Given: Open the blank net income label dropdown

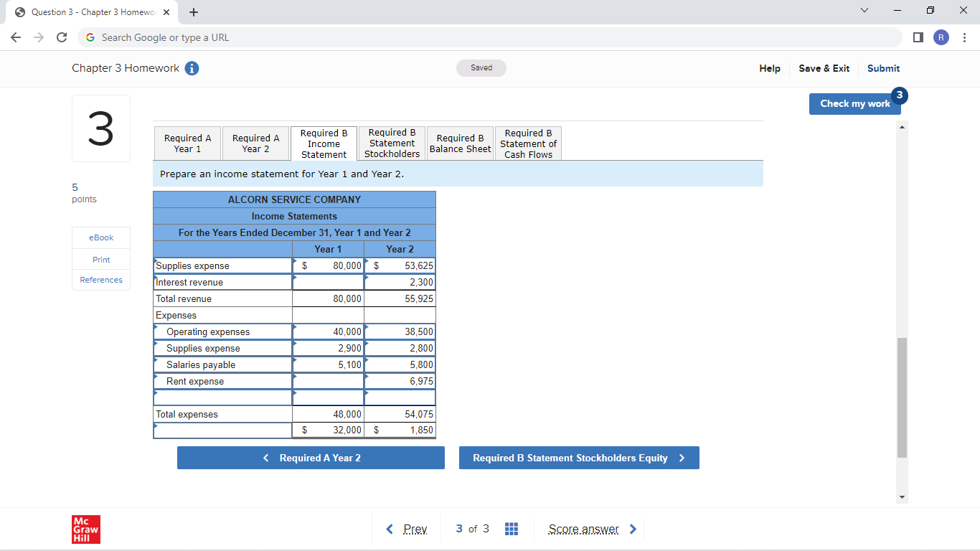Looking at the screenshot, I should [x=222, y=430].
